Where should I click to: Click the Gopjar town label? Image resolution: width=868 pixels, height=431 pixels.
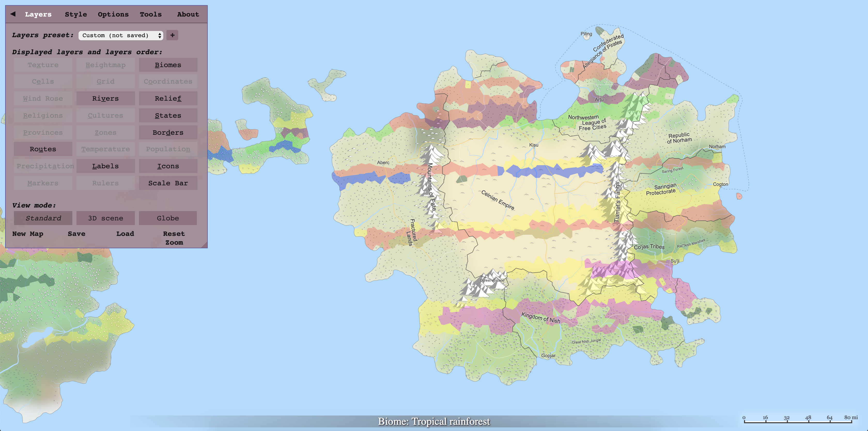(548, 356)
